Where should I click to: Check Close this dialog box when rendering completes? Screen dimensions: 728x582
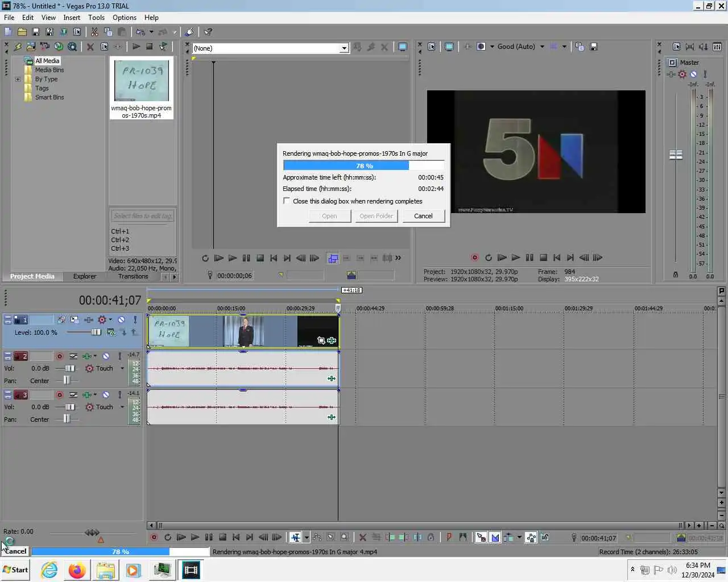tap(287, 201)
